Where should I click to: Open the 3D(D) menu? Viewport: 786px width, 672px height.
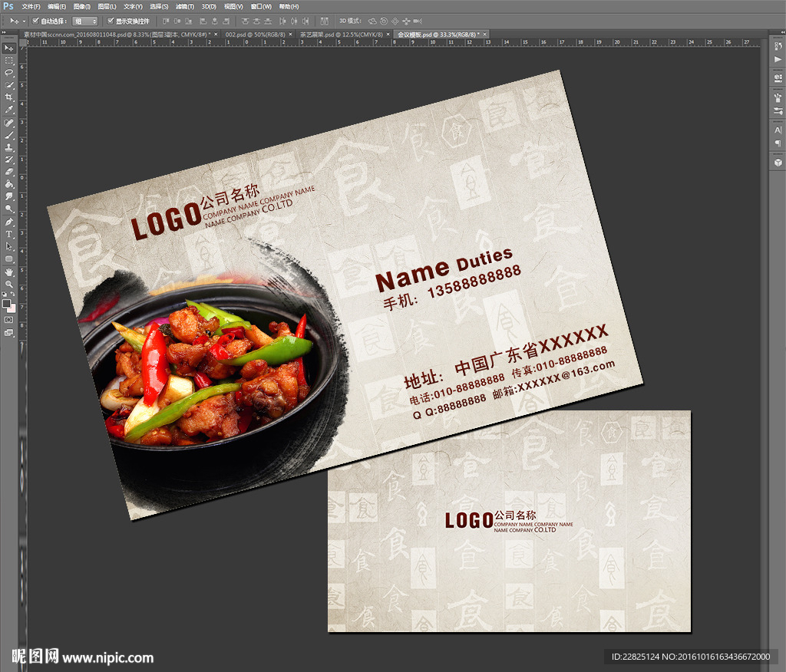click(x=209, y=6)
